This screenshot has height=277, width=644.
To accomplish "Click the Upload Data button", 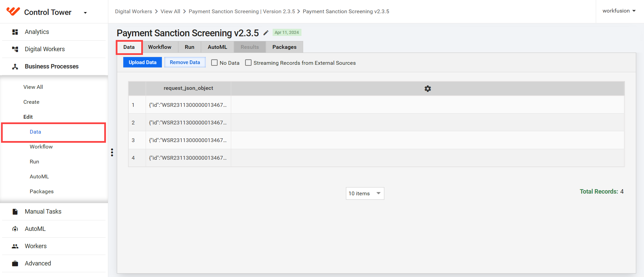I will click(x=143, y=62).
